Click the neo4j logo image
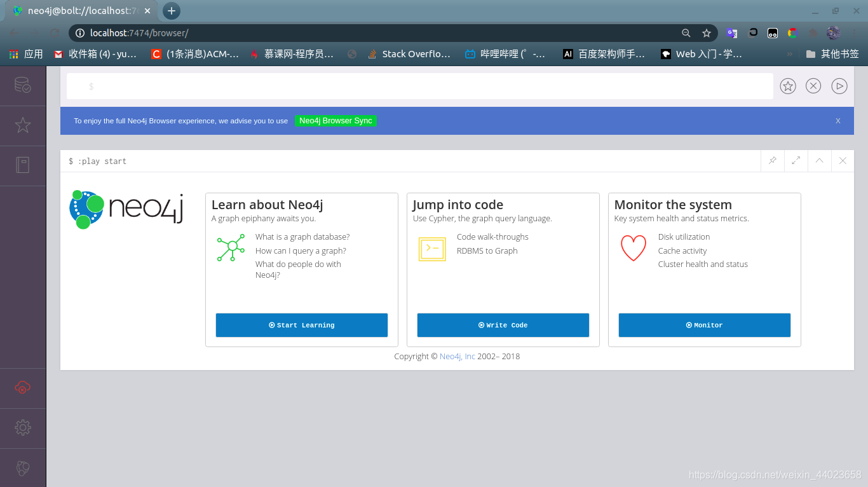The width and height of the screenshot is (868, 487). click(126, 209)
